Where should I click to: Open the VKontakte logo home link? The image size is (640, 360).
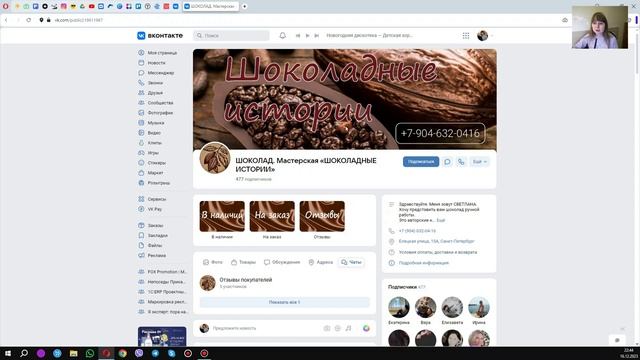(160, 36)
